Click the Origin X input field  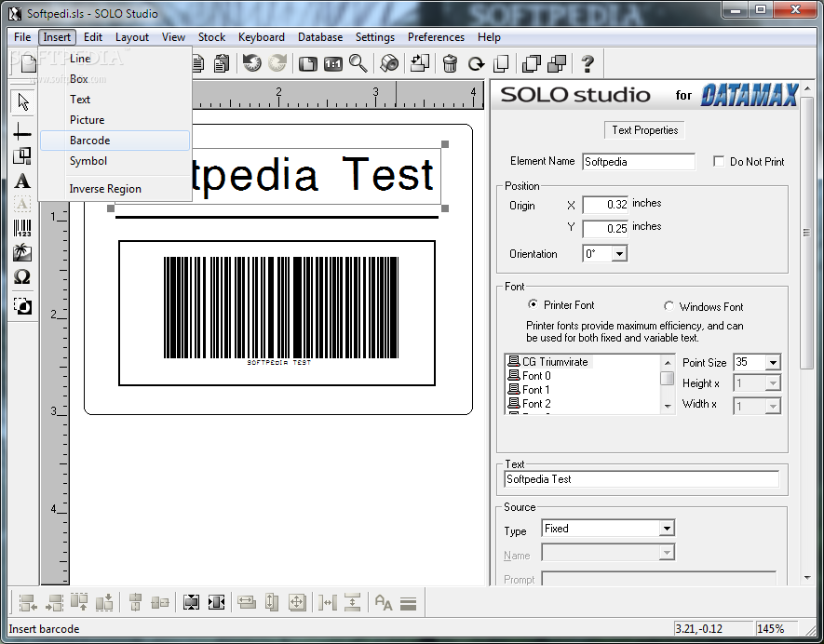tap(605, 205)
